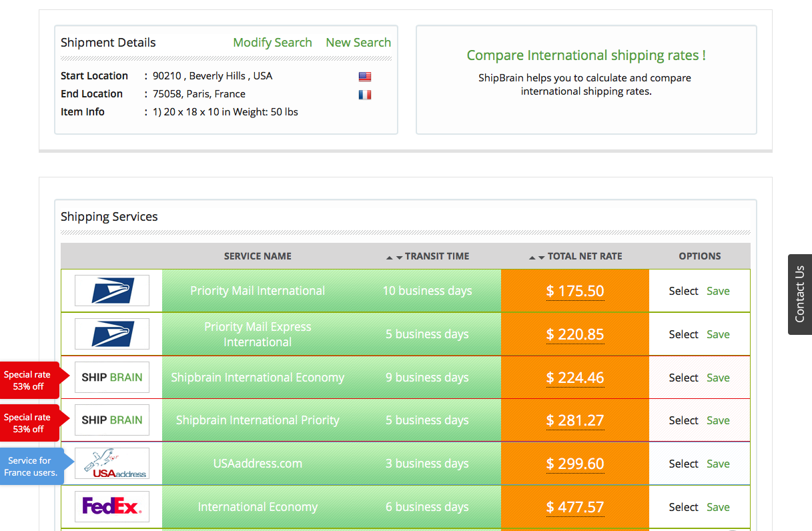Click the $ 477.57 rate
The width and height of the screenshot is (812, 531).
[575, 507]
